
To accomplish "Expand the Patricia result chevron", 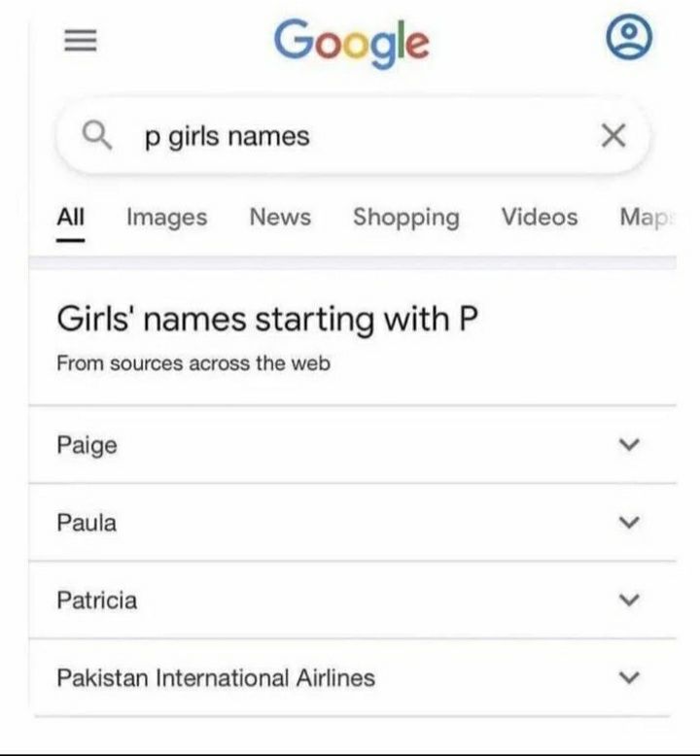I will coord(629,601).
